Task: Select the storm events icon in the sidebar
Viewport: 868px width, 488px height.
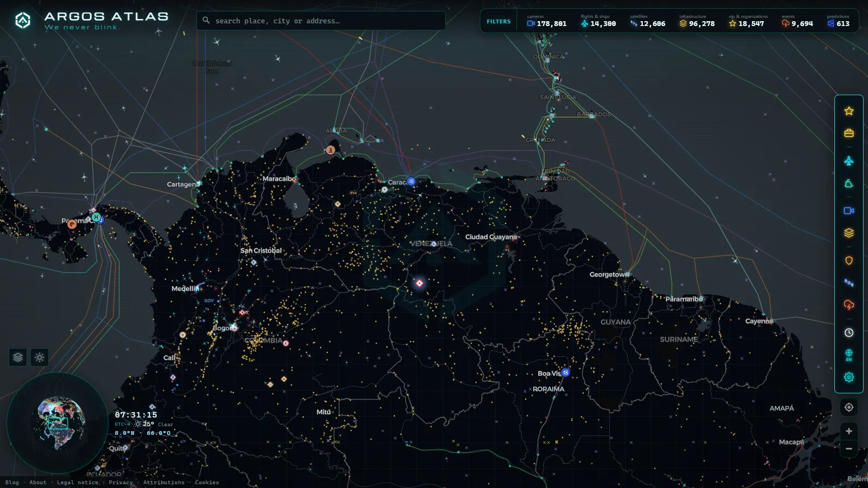Action: (849, 305)
